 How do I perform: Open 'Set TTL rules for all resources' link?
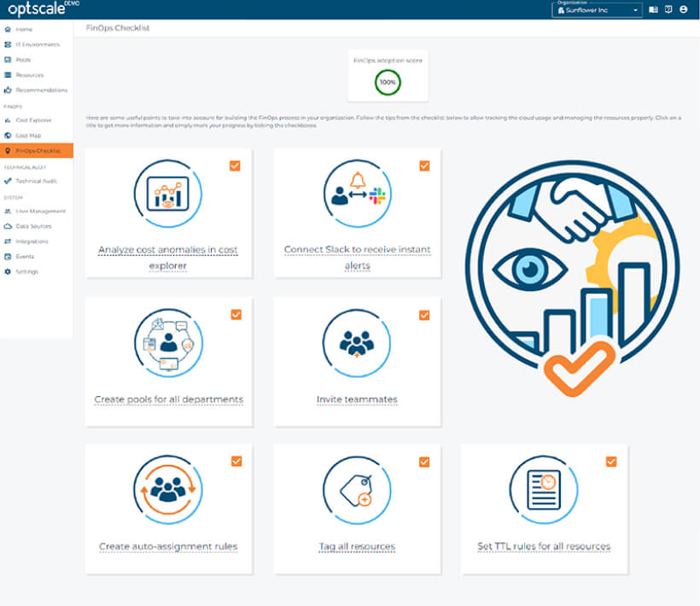click(544, 546)
